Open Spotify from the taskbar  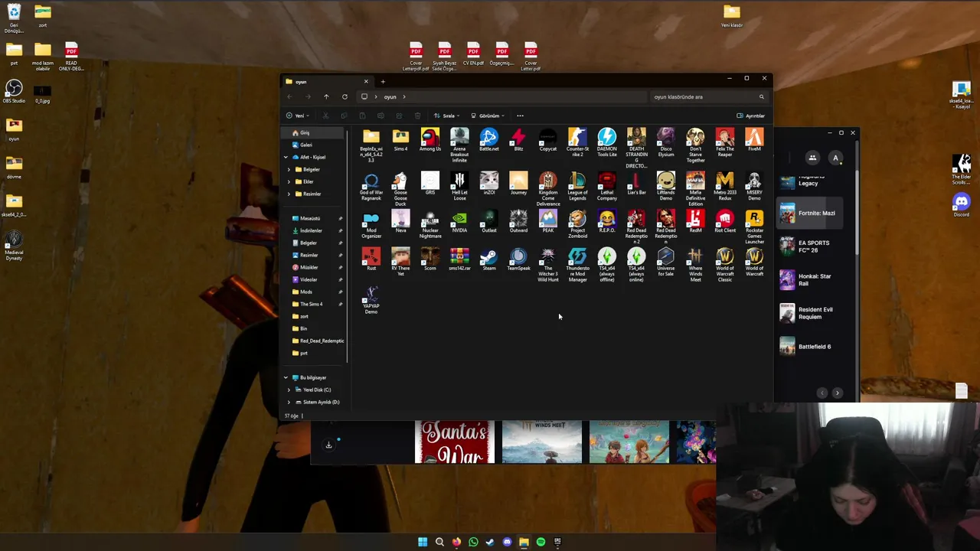pos(541,542)
